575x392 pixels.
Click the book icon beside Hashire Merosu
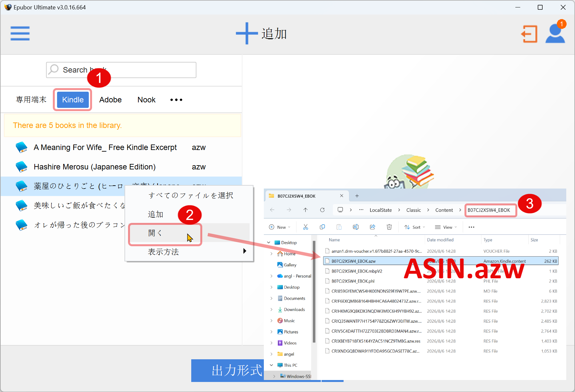pyautogui.click(x=22, y=167)
